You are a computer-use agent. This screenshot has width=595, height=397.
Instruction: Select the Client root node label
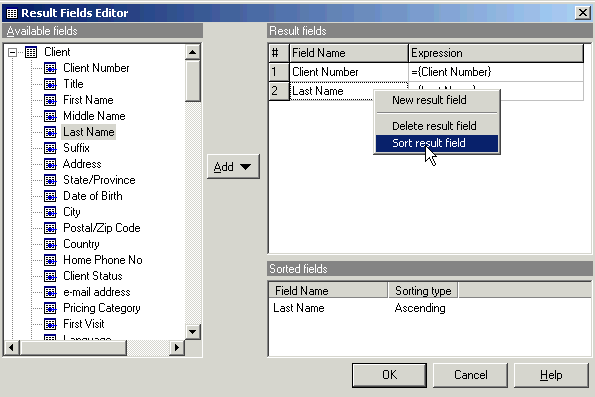point(57,52)
